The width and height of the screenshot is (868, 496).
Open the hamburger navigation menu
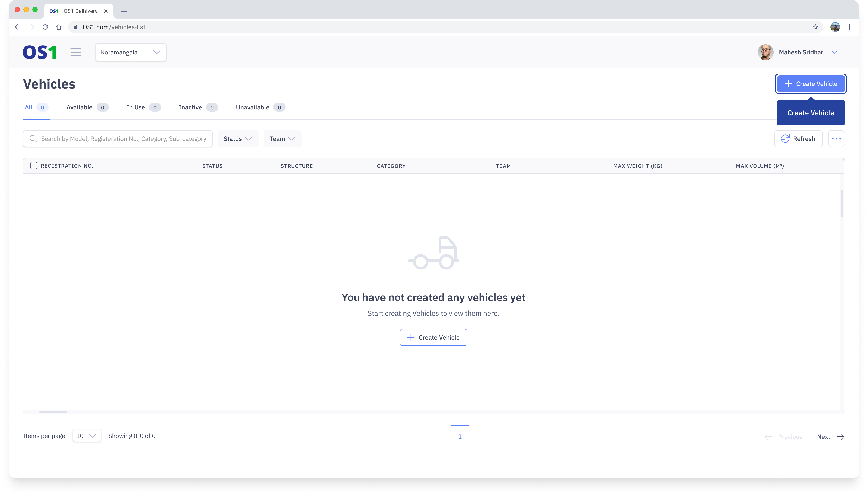point(76,52)
